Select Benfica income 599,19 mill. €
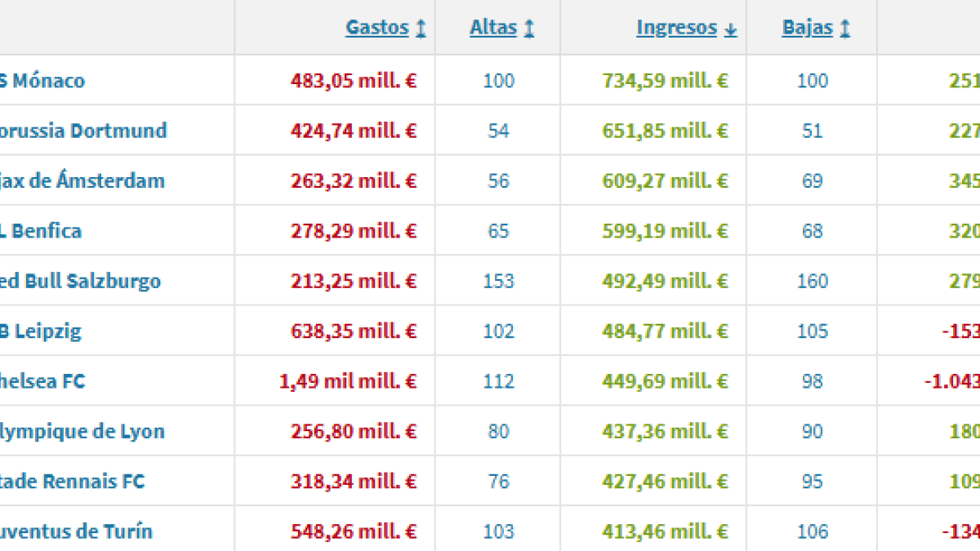Image resolution: width=980 pixels, height=551 pixels. [x=665, y=231]
